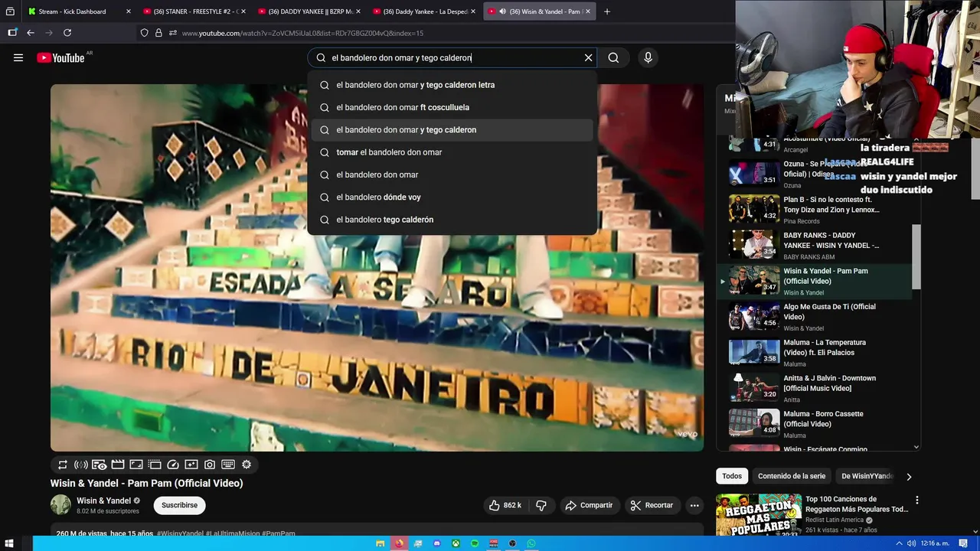Toggle loop on the enhancer toolbar
This screenshot has height=551, width=980.
[63, 465]
